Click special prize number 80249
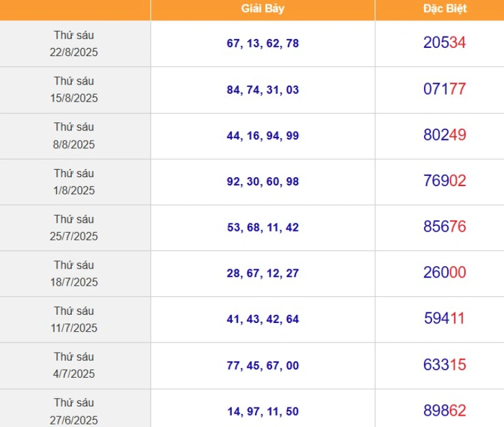The height and width of the screenshot is (427, 504). coord(444,135)
